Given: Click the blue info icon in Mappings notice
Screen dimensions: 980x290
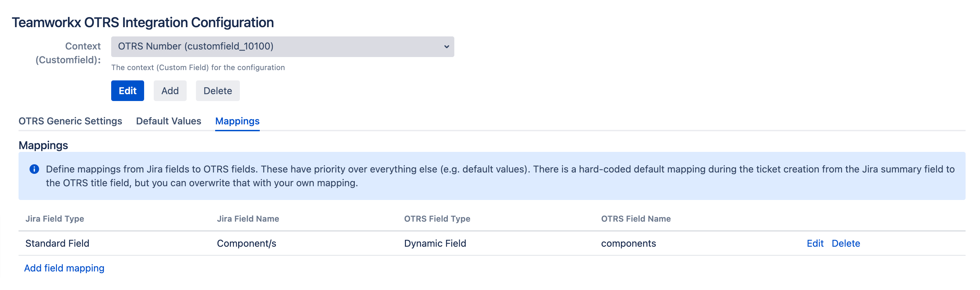Looking at the screenshot, I should [34, 169].
